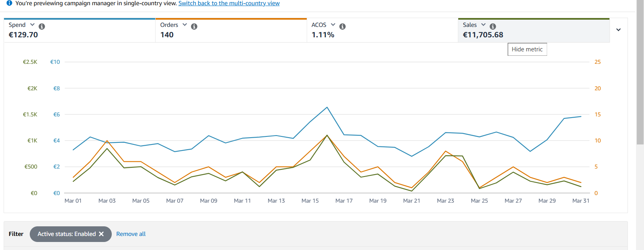
Task: Select the €11,705.68 Sales value card
Action: (x=483, y=35)
